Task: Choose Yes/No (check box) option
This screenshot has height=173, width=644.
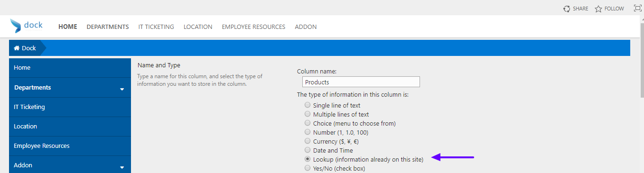Action: (308, 168)
